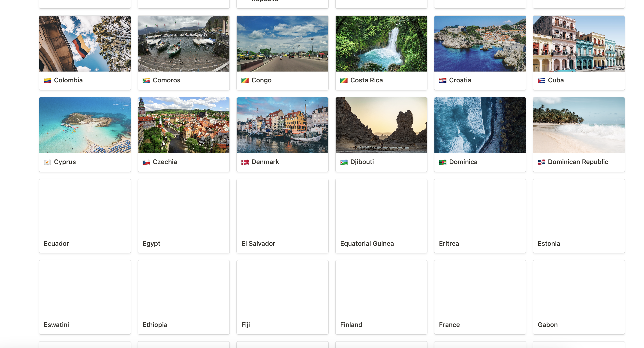Open the Congo road photo
The image size is (644, 348).
(x=283, y=43)
